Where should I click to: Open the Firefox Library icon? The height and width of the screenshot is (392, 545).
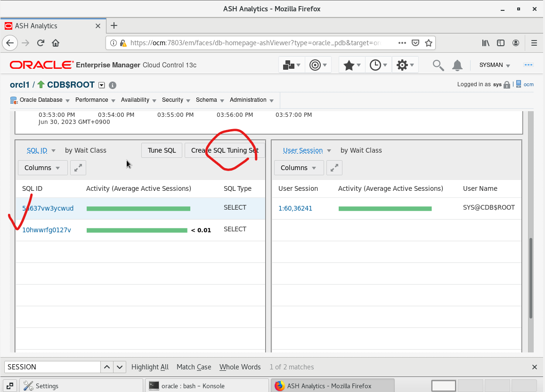coord(486,43)
